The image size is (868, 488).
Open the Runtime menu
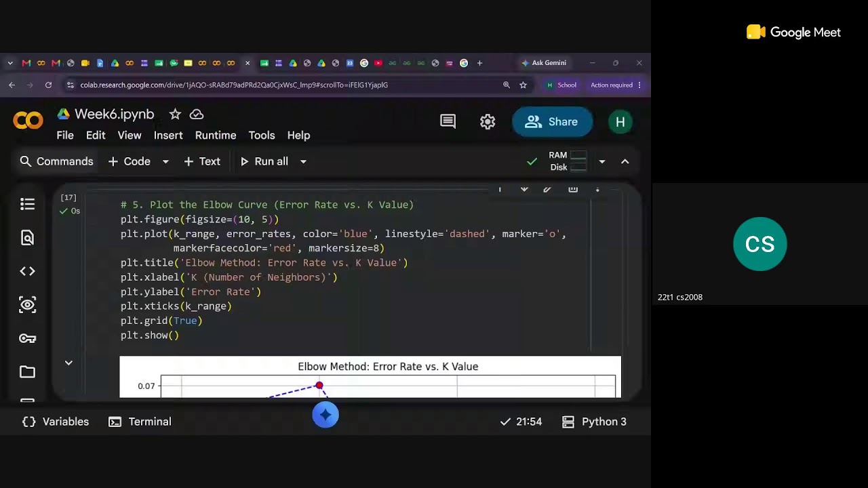point(216,135)
